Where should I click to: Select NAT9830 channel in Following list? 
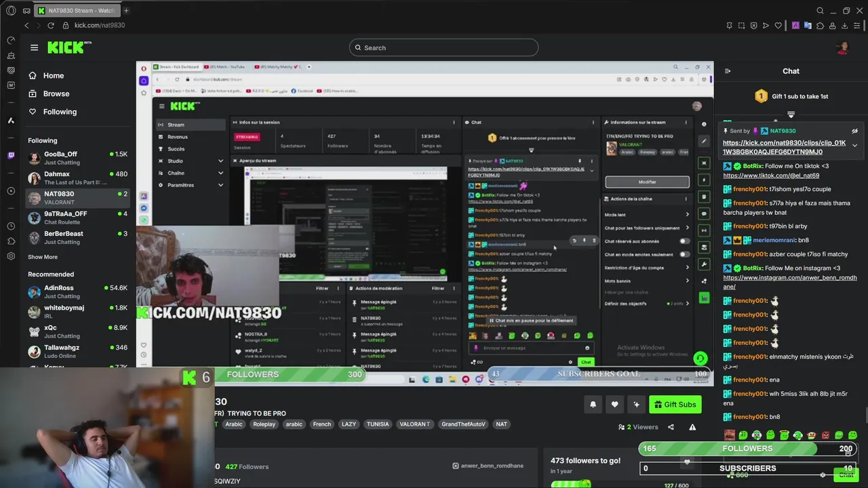[x=77, y=198]
